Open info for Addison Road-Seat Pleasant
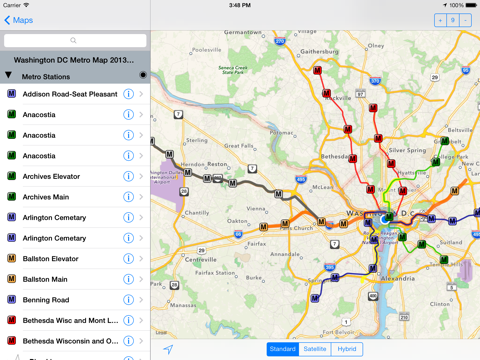Image resolution: width=480 pixels, height=360 pixels. (128, 94)
